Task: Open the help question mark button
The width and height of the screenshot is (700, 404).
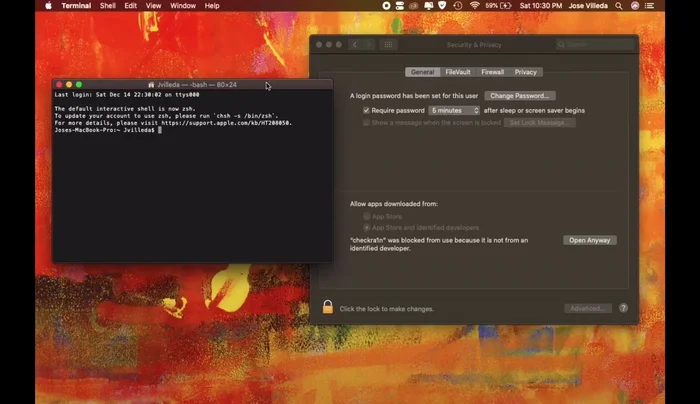Action: (x=624, y=308)
